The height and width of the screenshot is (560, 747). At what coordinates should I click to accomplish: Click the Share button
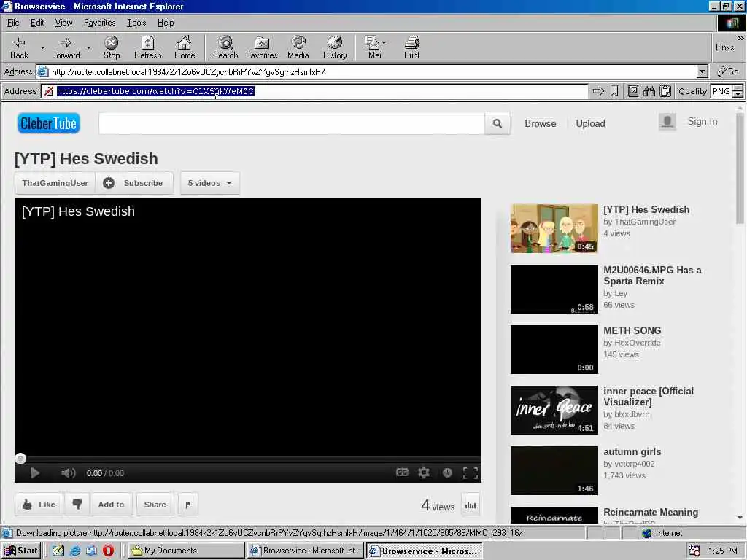tap(155, 505)
